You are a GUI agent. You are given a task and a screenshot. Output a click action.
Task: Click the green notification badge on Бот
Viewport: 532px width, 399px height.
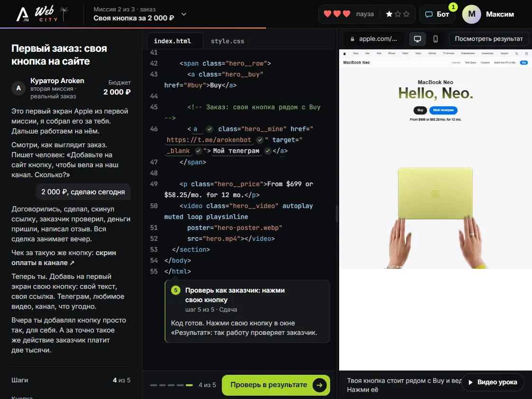tap(453, 7)
